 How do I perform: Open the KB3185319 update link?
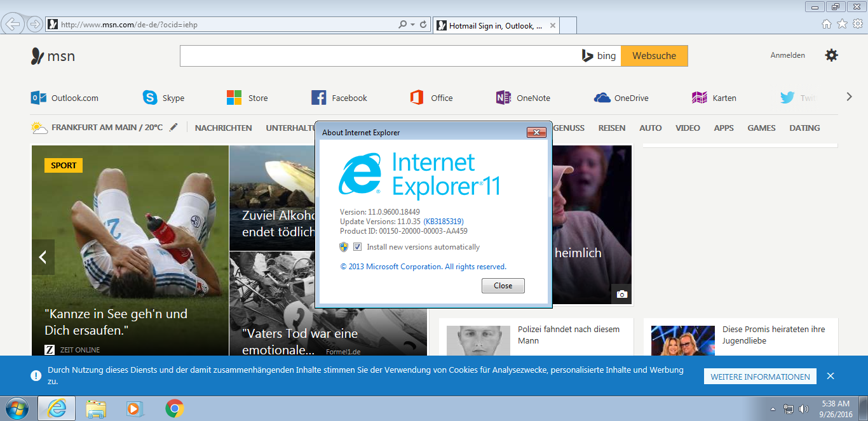[x=444, y=221]
